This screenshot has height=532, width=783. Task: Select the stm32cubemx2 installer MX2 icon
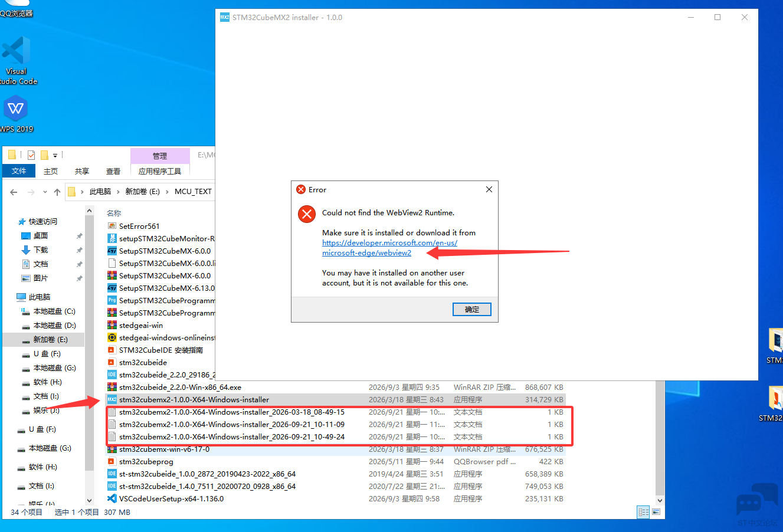pyautogui.click(x=112, y=399)
